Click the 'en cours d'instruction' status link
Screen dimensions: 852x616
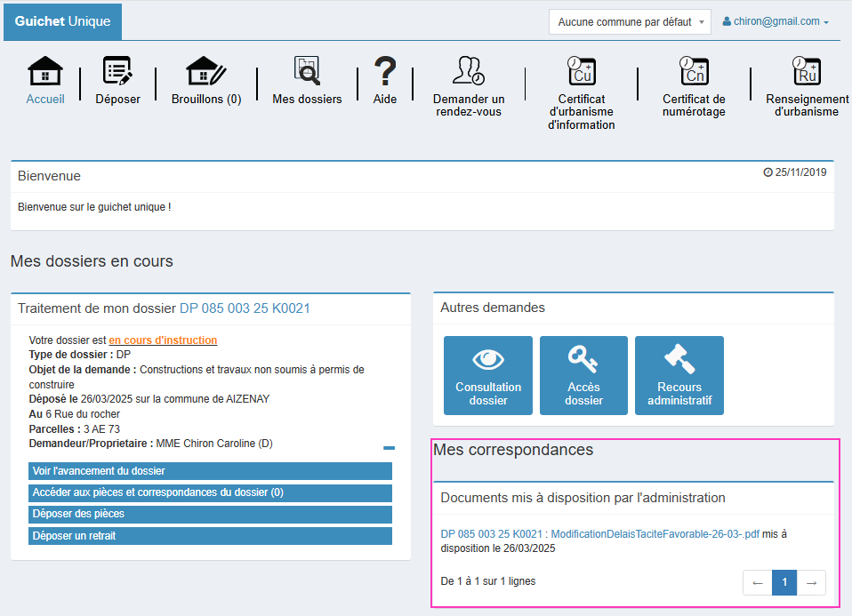163,340
